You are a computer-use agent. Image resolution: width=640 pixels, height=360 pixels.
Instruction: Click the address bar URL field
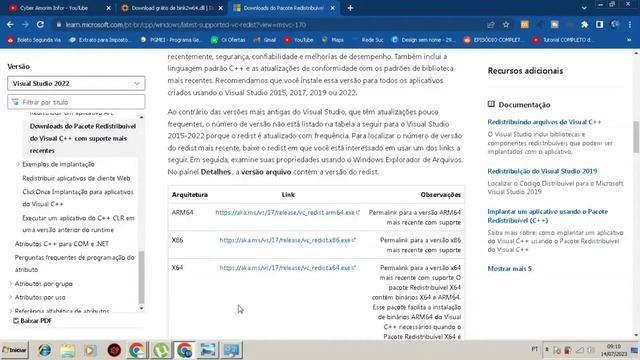(269, 24)
